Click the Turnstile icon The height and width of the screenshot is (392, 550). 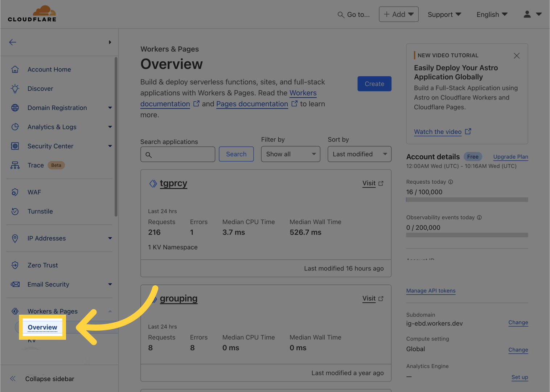(15, 211)
